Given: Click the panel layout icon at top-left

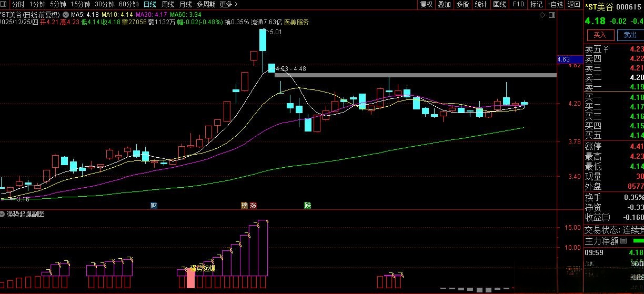Looking at the screenshot, I should (4, 4).
